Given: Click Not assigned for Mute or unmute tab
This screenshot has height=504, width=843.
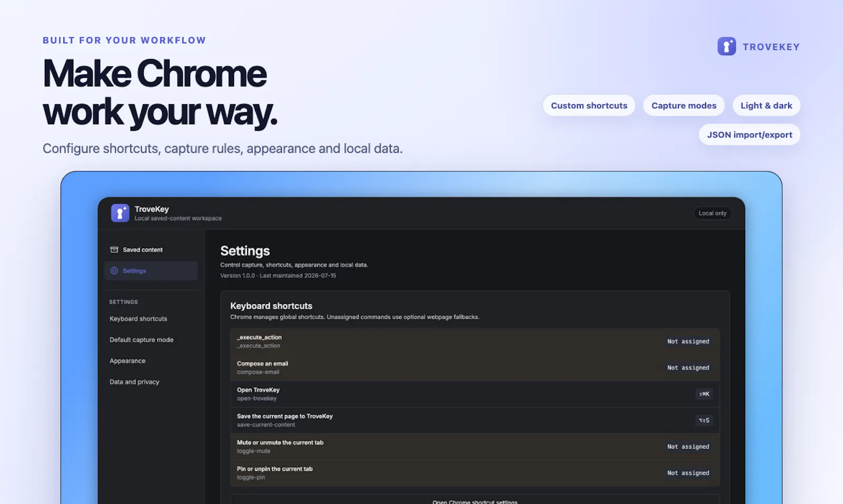Looking at the screenshot, I should (x=688, y=447).
